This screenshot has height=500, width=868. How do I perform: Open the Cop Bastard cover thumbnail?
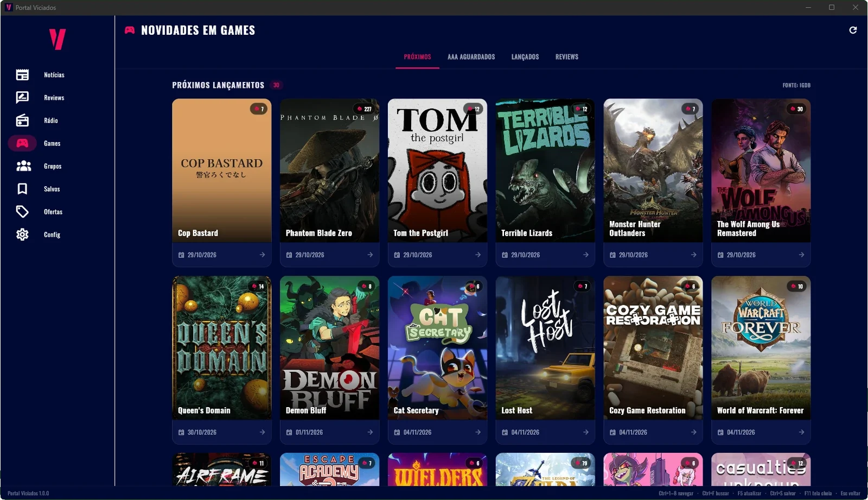(222, 170)
